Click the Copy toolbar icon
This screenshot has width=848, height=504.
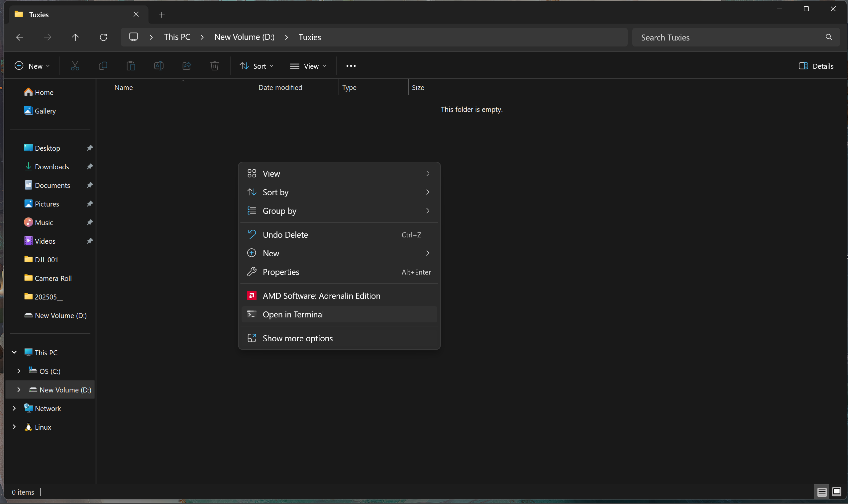coord(103,66)
